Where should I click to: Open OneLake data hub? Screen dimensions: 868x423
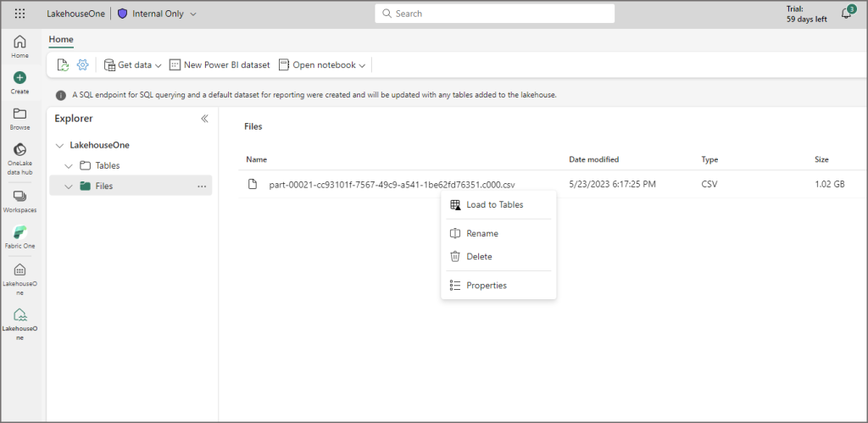click(x=20, y=158)
